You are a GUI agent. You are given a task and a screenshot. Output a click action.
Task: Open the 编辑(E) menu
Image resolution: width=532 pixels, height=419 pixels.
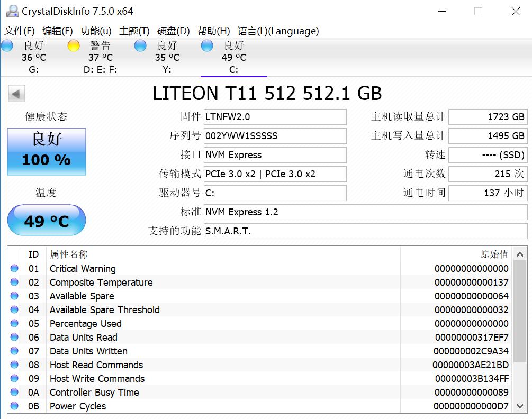coord(57,31)
